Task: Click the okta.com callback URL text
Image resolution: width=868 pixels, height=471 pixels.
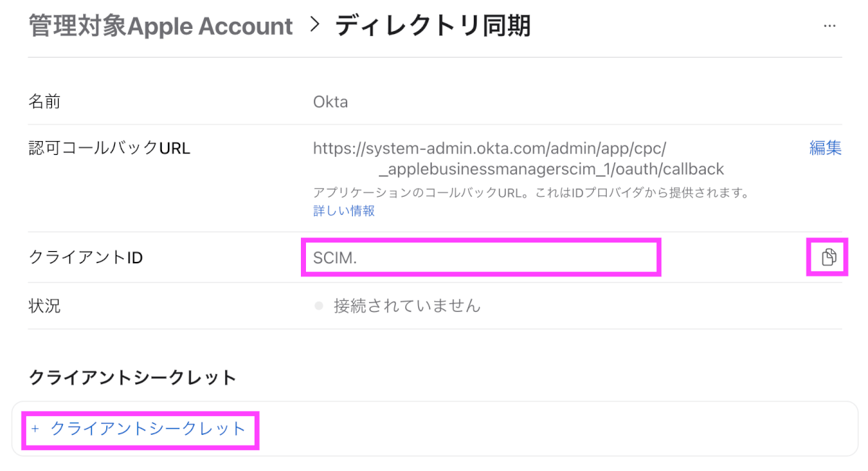Action: pyautogui.click(x=518, y=158)
